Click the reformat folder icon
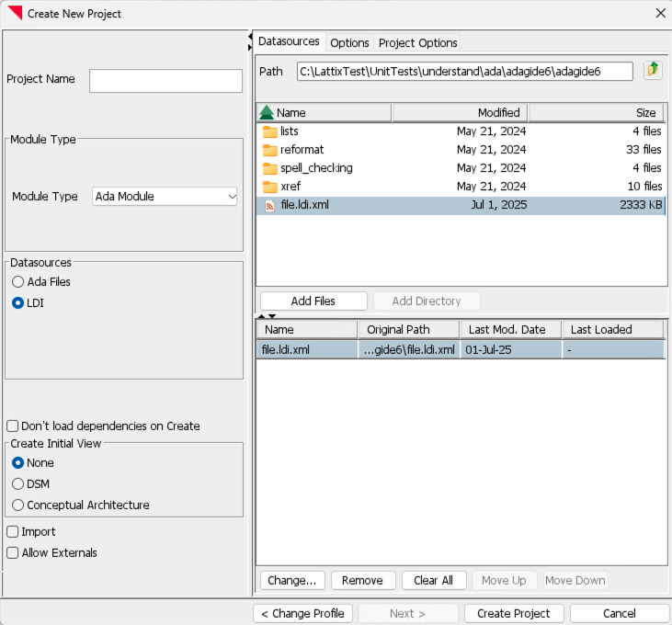 (x=270, y=150)
